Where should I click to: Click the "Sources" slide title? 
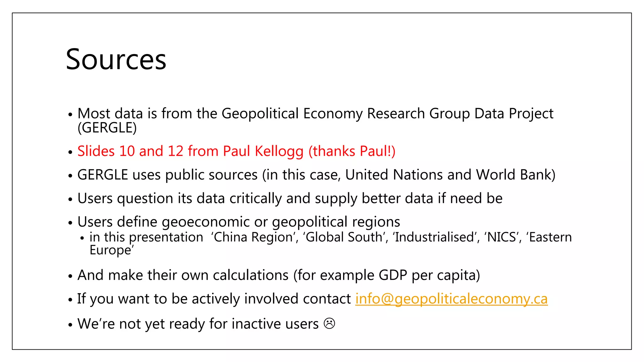(116, 60)
